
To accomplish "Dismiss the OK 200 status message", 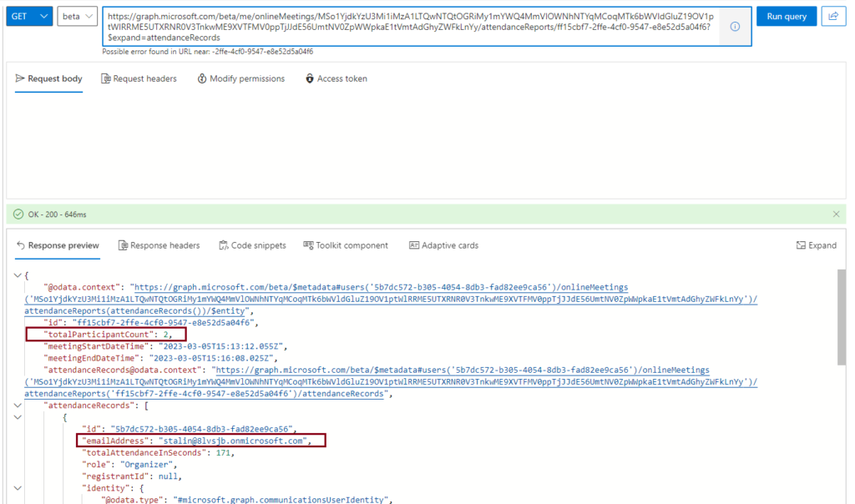I will (x=836, y=214).
